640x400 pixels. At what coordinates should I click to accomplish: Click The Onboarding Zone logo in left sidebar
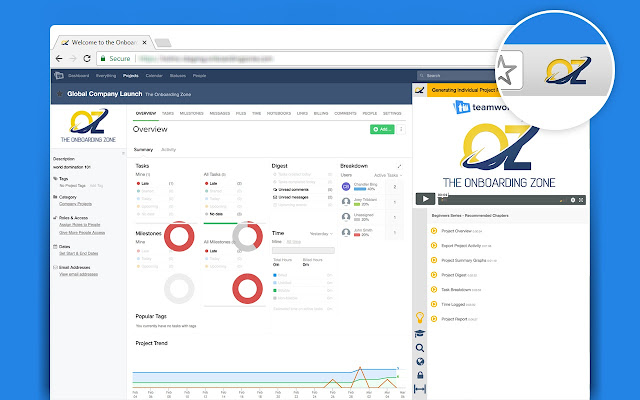[x=88, y=125]
